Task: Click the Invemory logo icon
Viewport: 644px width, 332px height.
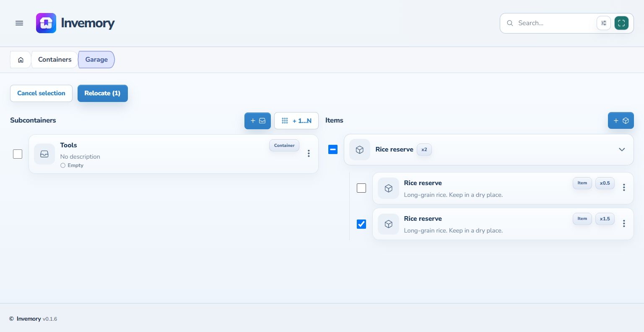Action: (46, 23)
